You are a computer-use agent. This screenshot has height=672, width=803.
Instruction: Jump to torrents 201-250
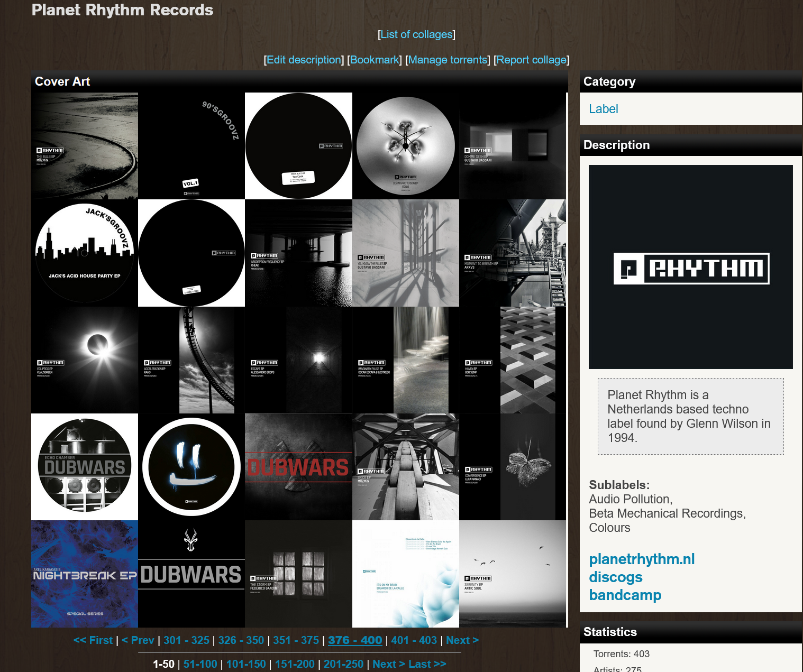pos(343,664)
